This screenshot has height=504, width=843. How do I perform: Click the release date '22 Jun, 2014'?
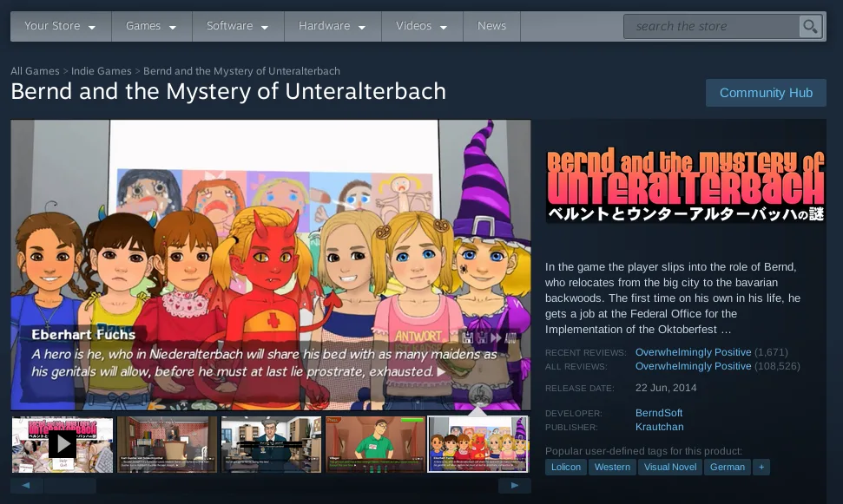pyautogui.click(x=666, y=388)
